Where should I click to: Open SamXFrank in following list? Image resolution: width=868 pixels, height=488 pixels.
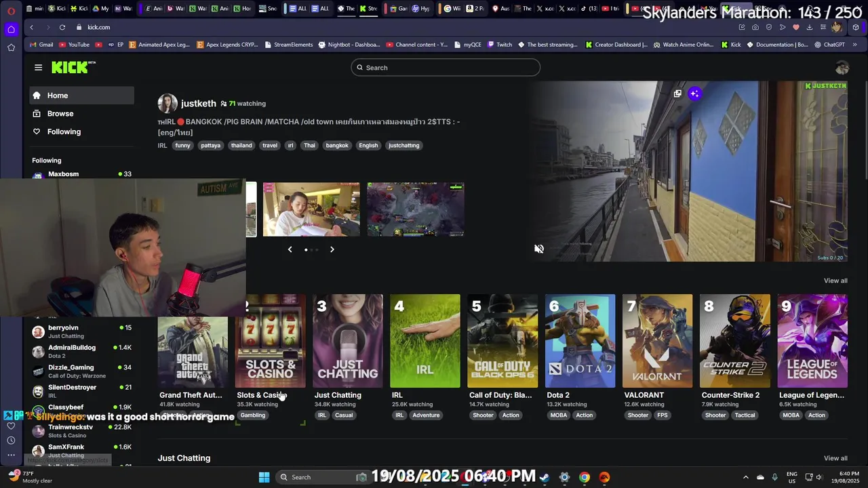pyautogui.click(x=81, y=450)
